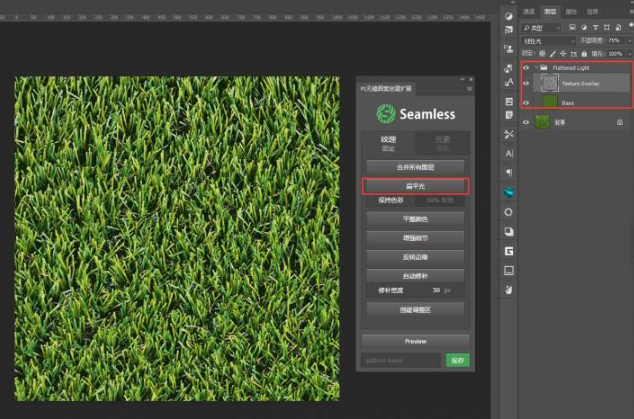The image size is (634, 419).
Task: Hide the Flattened Light group
Action: tap(527, 68)
